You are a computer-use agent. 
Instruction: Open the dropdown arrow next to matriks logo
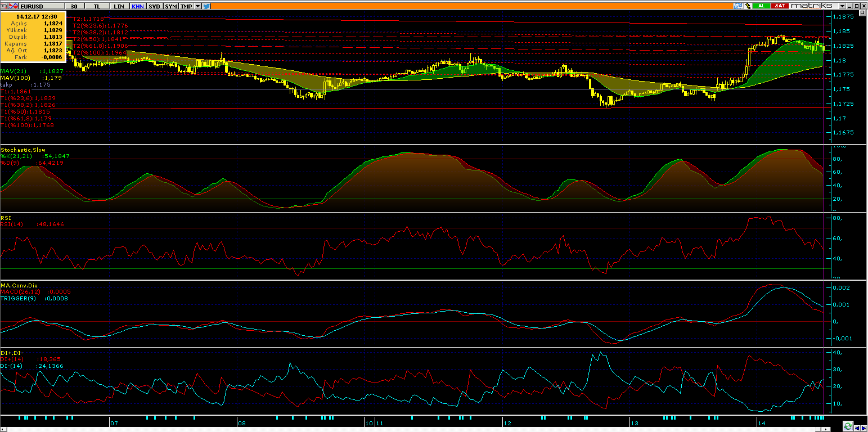[x=843, y=6]
